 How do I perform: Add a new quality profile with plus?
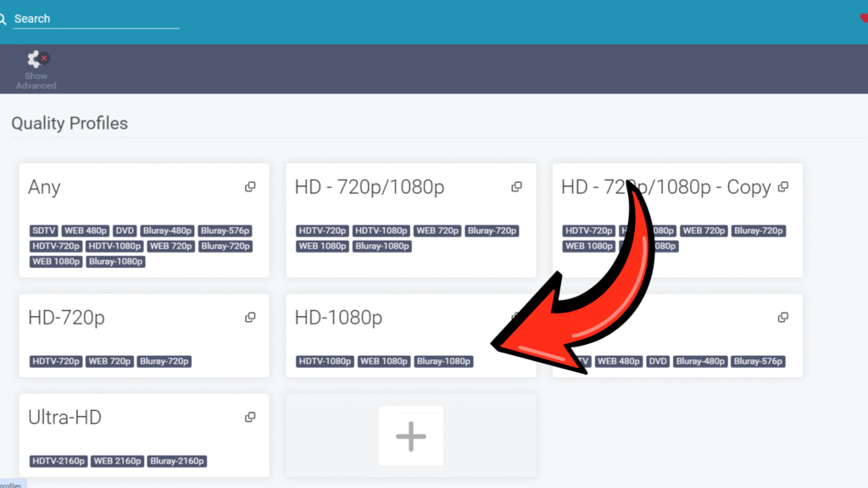411,435
